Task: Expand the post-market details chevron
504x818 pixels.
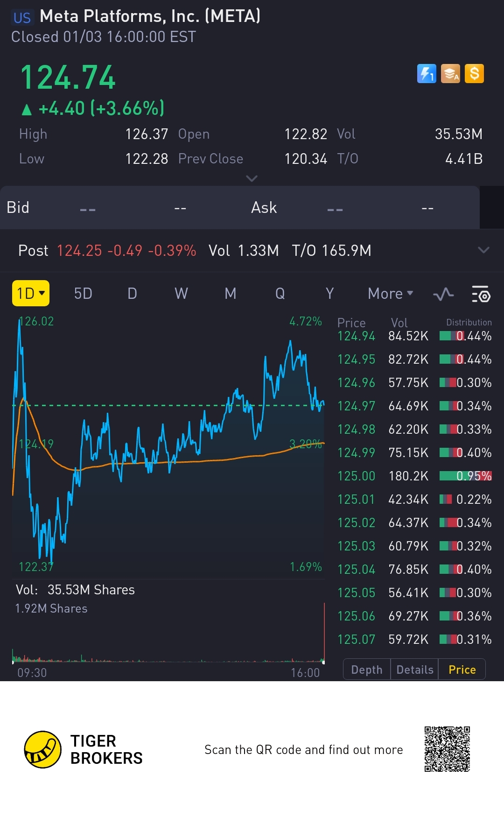Action: click(x=484, y=250)
